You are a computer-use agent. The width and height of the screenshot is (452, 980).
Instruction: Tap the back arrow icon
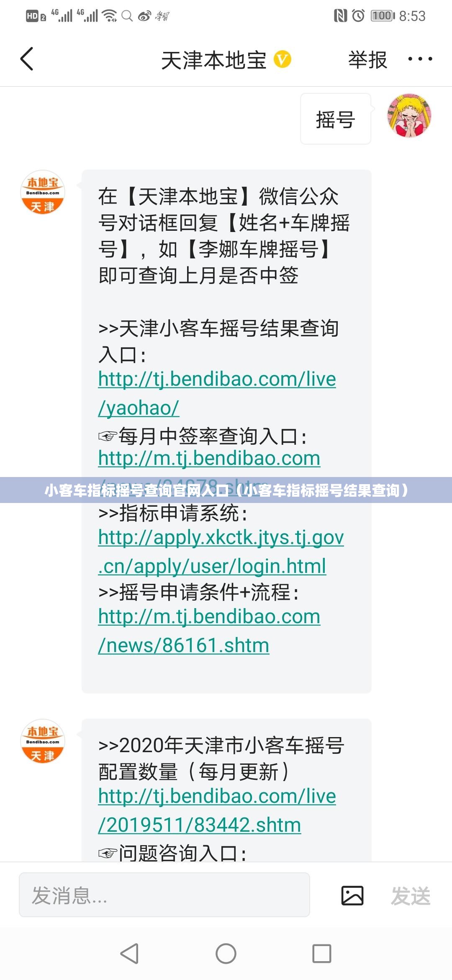[27, 59]
